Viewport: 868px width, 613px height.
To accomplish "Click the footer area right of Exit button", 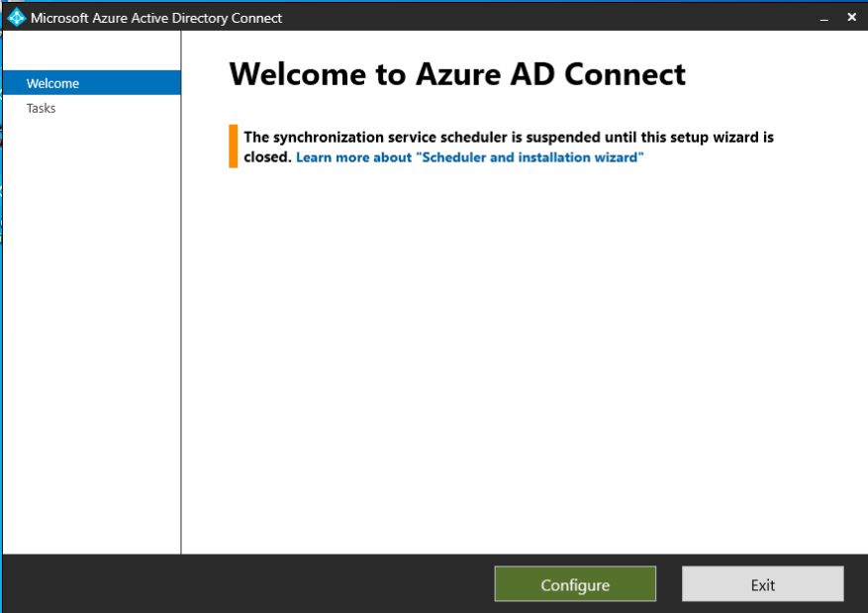I will click(856, 584).
